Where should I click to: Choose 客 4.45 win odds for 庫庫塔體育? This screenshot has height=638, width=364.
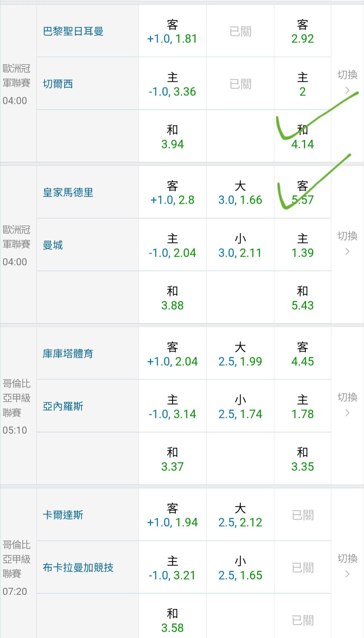click(x=302, y=354)
